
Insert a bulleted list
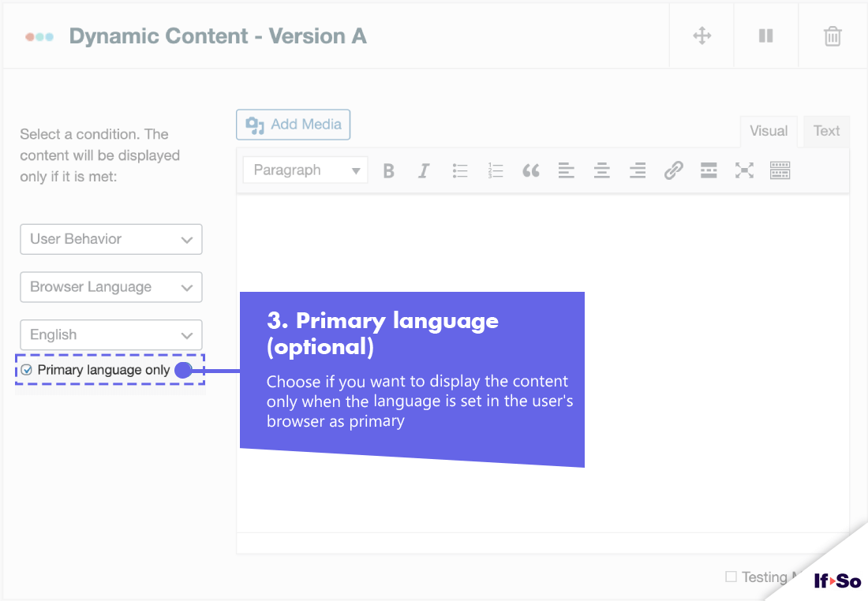click(x=460, y=170)
